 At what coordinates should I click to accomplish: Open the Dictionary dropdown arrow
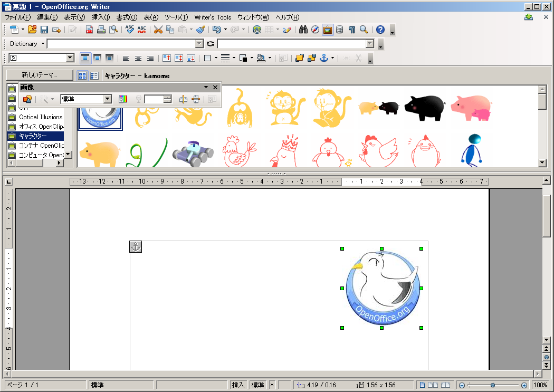click(43, 44)
